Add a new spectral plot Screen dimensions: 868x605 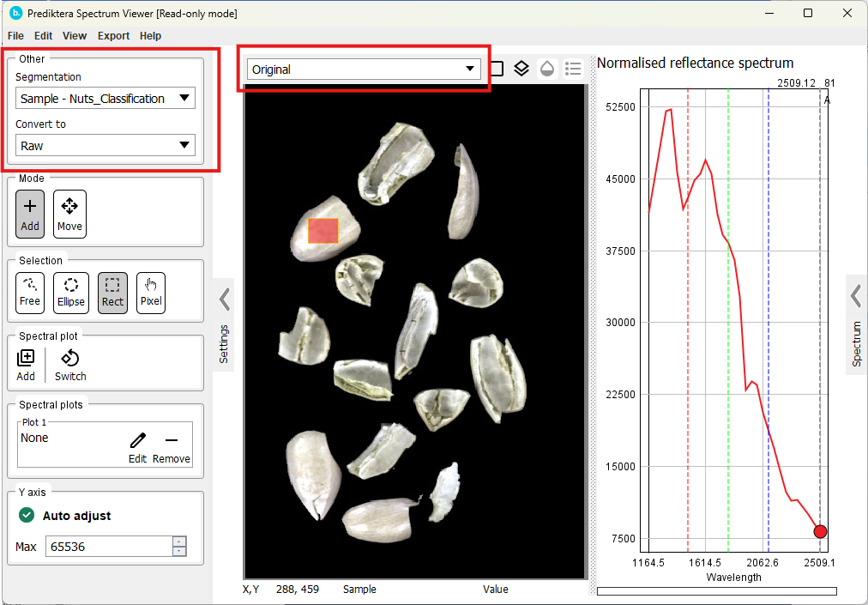point(26,364)
